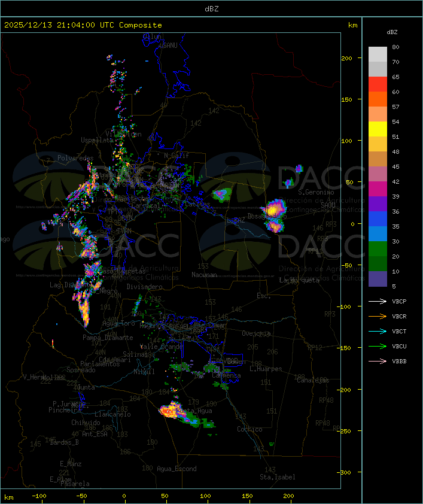
Task: Select the VBCP legend label
Action: (x=399, y=301)
